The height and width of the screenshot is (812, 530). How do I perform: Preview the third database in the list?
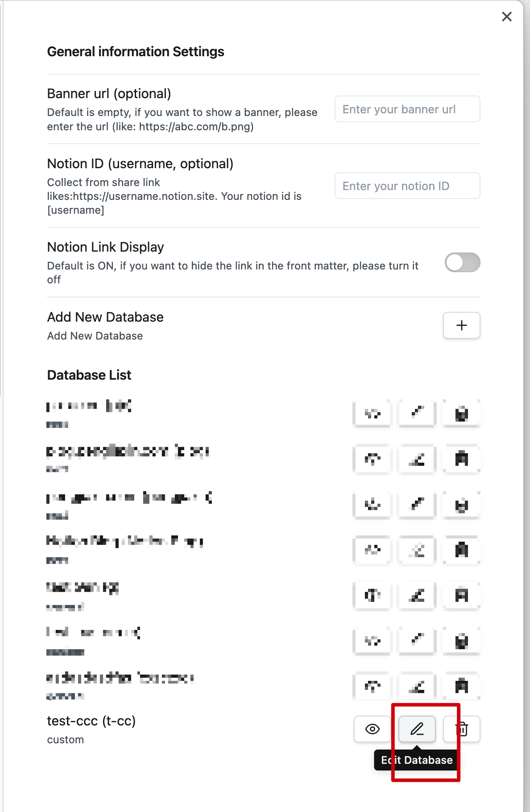pos(372,505)
